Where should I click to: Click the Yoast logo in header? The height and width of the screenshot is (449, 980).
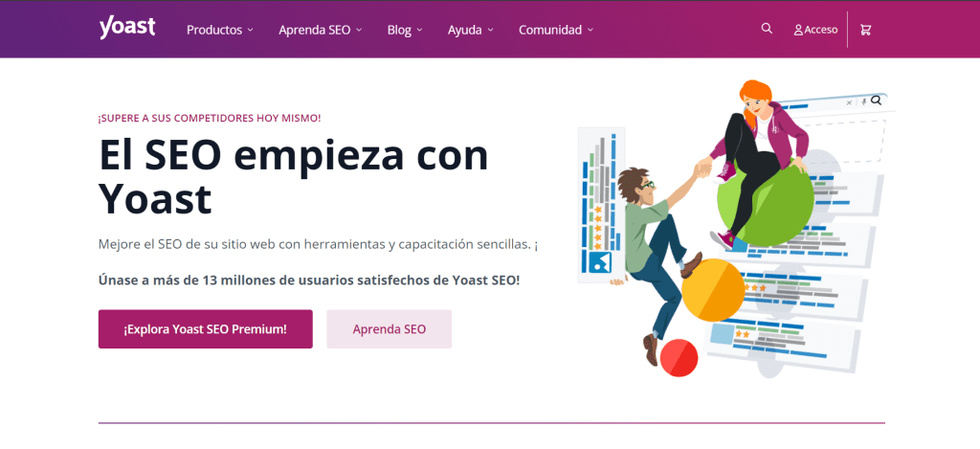tap(127, 28)
